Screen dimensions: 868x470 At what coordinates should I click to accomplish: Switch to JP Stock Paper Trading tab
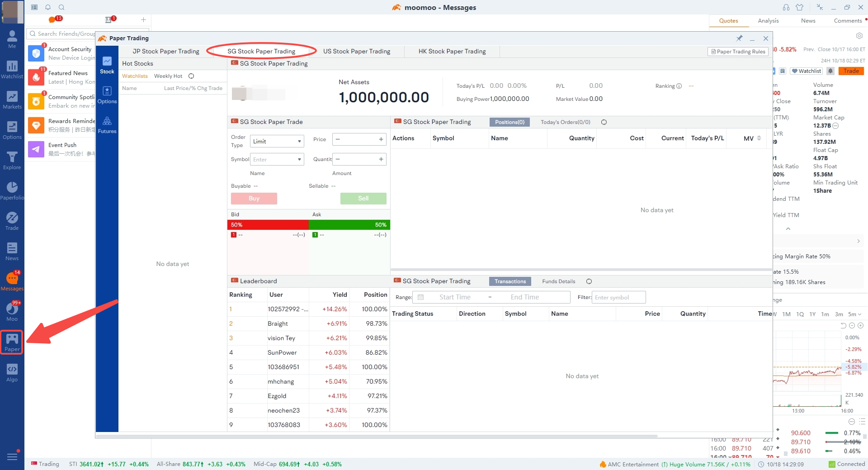coord(166,52)
